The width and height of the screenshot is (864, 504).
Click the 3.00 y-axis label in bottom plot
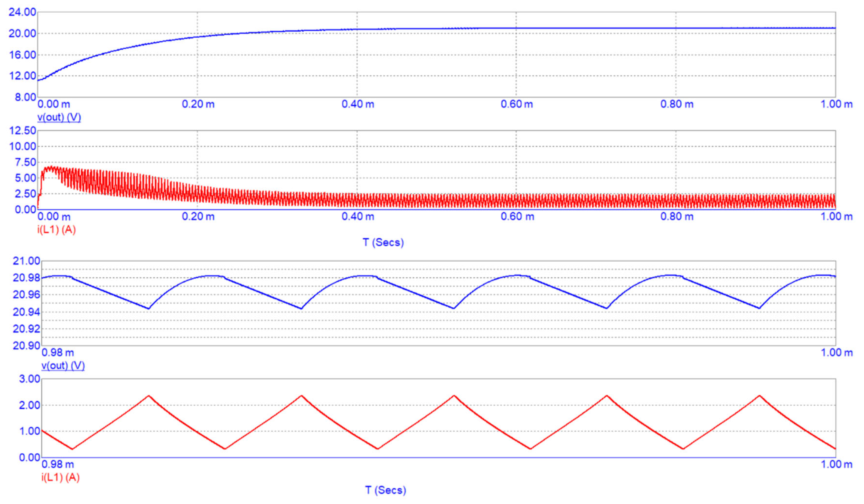tap(29, 379)
